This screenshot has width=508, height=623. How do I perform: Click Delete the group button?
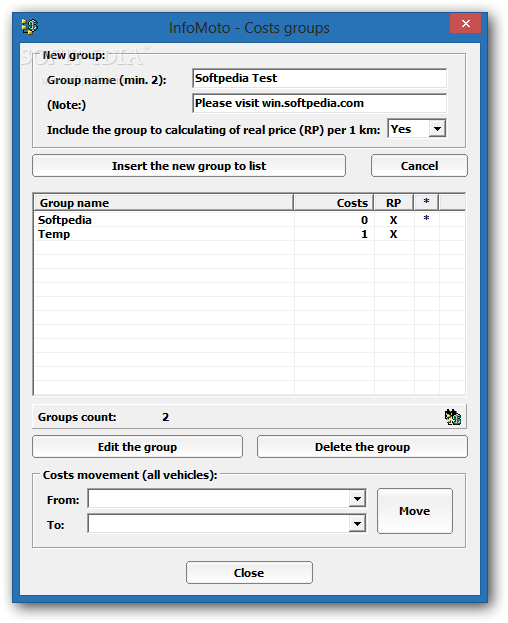362,447
